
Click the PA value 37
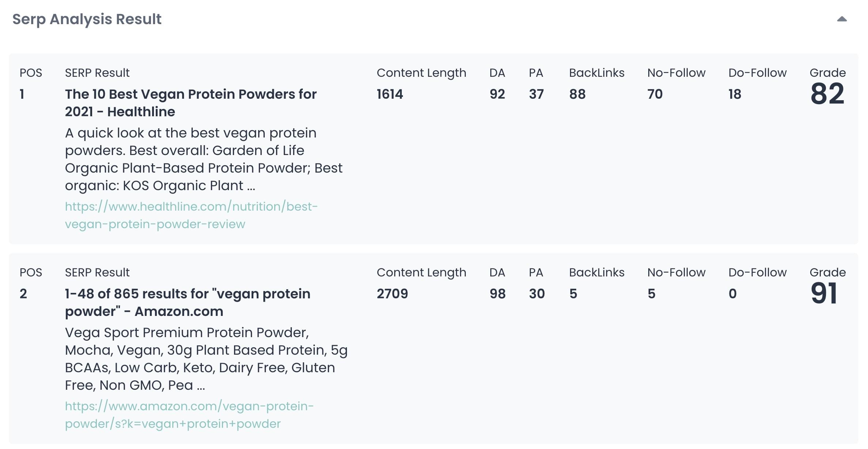pyautogui.click(x=536, y=94)
